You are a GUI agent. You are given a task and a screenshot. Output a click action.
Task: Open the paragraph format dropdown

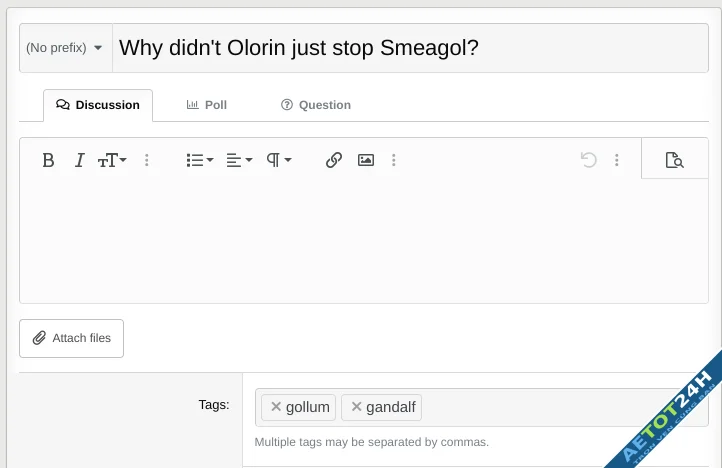279,160
